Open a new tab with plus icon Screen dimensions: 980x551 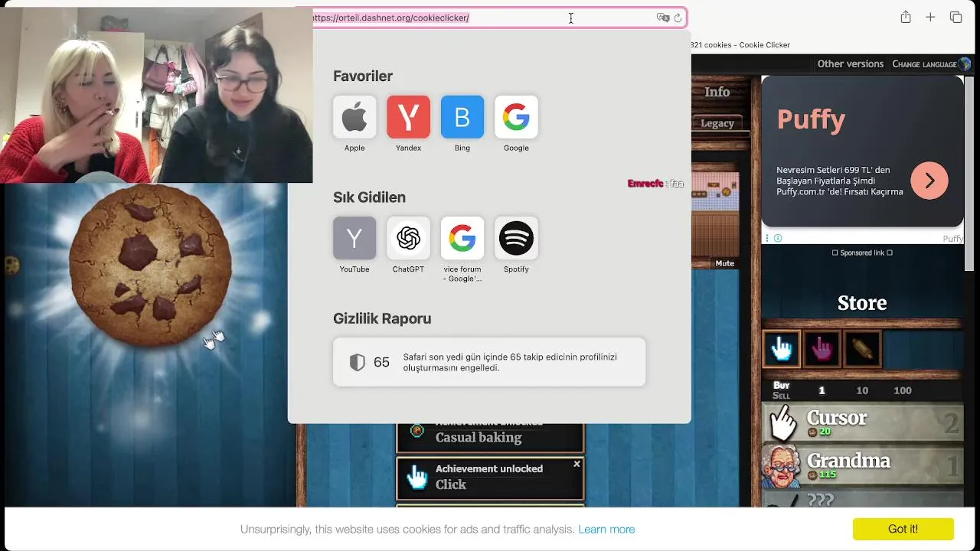(930, 17)
